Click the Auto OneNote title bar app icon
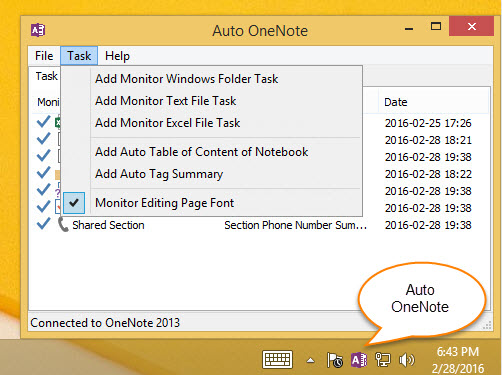 pos(38,30)
